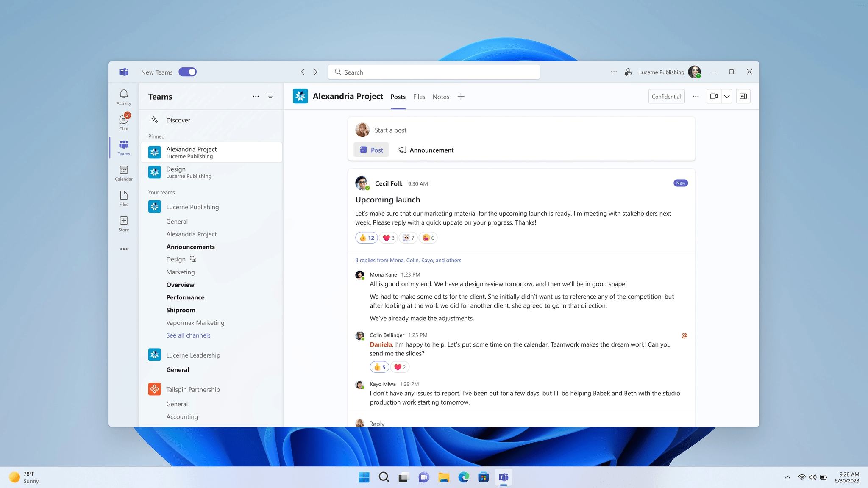868x488 pixels.
Task: Open notification settings via the bell icon
Action: point(123,94)
